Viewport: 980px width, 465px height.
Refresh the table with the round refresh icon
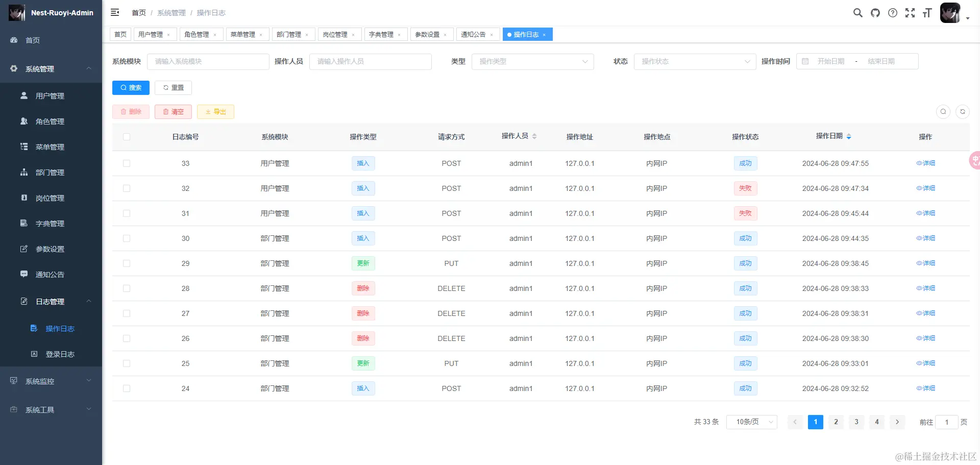coord(963,111)
